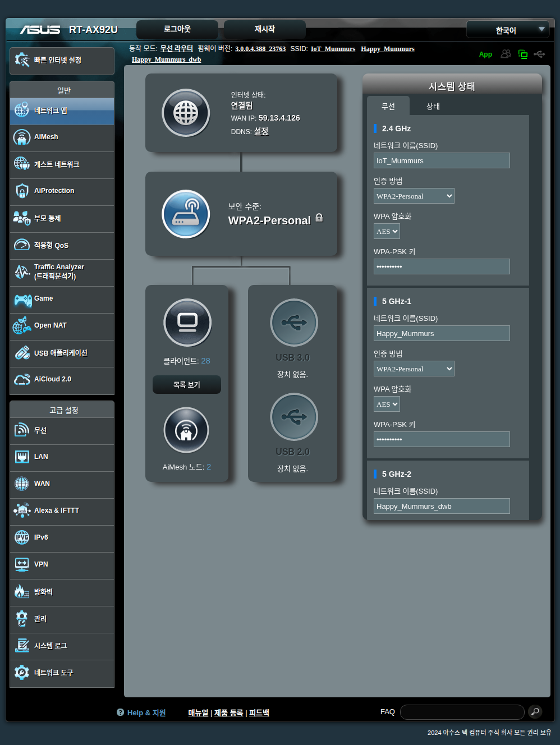
Task: Click the 목록 보기 button
Action: tap(187, 385)
